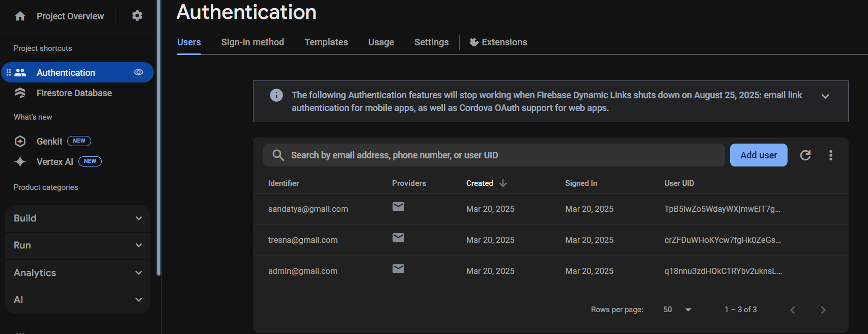Click the Authentication people icon in sidebar
Image resolution: width=868 pixels, height=334 pixels.
[20, 72]
